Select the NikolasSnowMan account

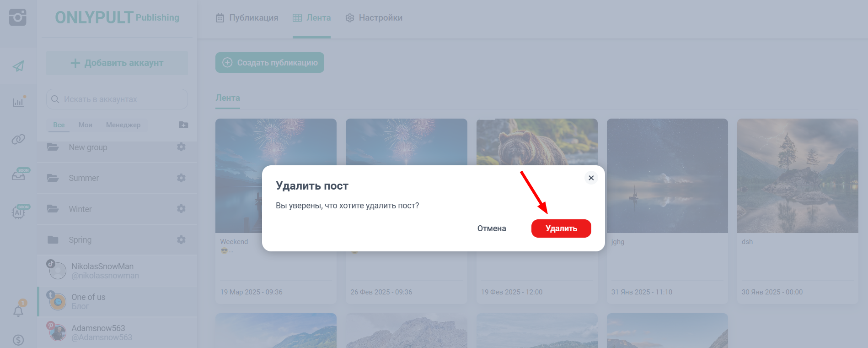102,271
